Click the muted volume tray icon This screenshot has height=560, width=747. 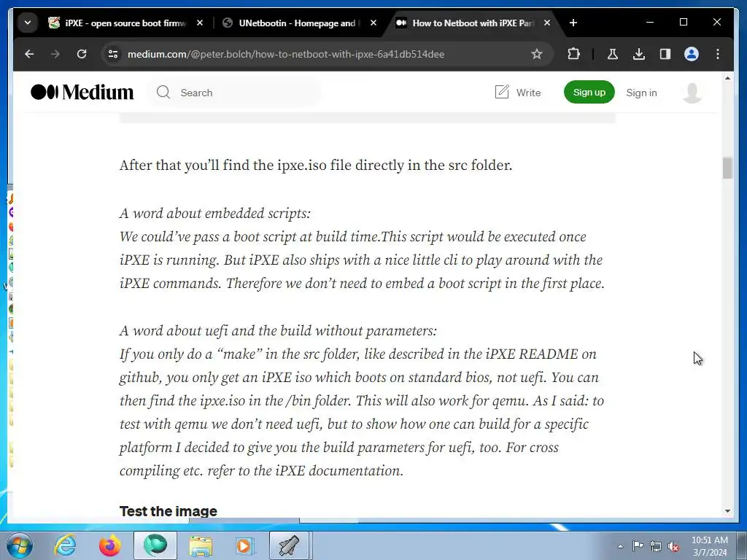(x=673, y=547)
